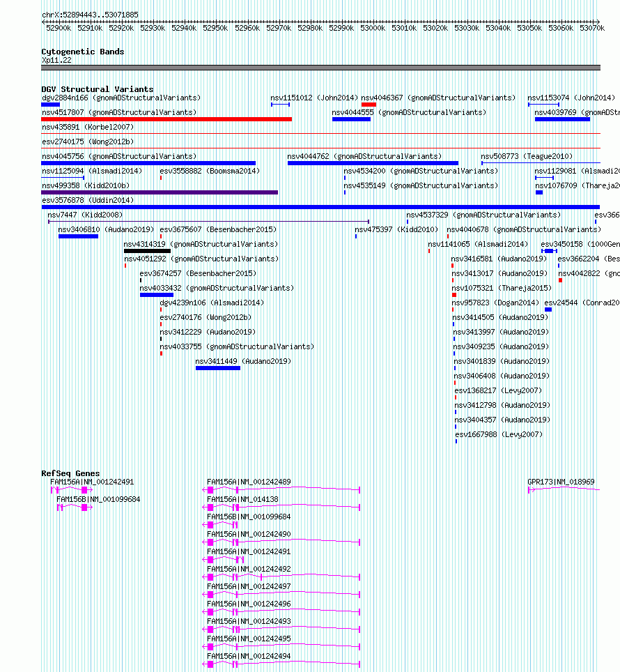Screen dimensions: 620x672
Task: Open nsv3413997 (Audano2019) label
Action: tap(501, 332)
